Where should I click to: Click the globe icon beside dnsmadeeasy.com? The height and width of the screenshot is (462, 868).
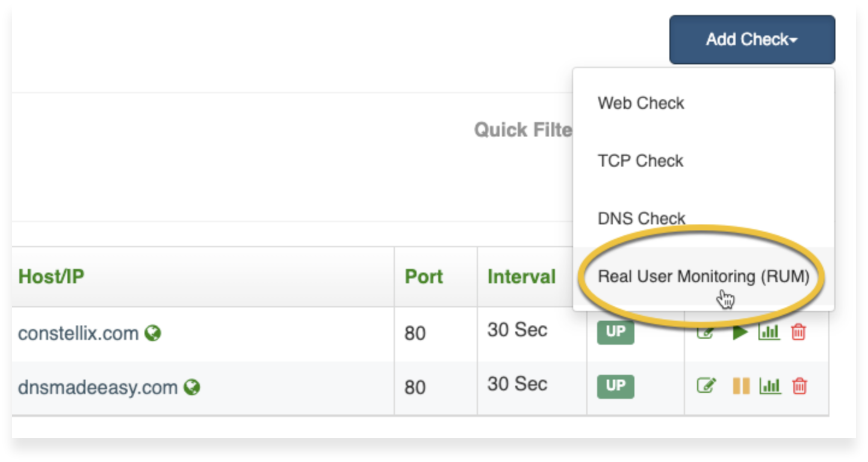[x=192, y=387]
